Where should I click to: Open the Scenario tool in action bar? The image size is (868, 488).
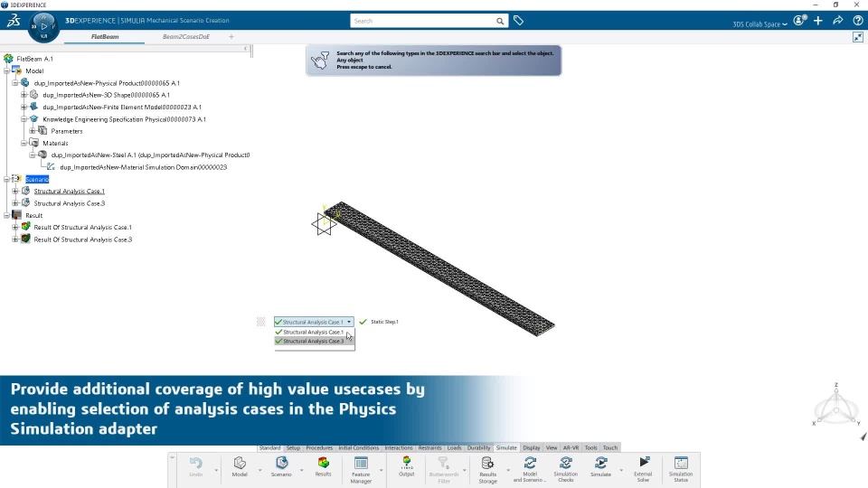coord(281,467)
